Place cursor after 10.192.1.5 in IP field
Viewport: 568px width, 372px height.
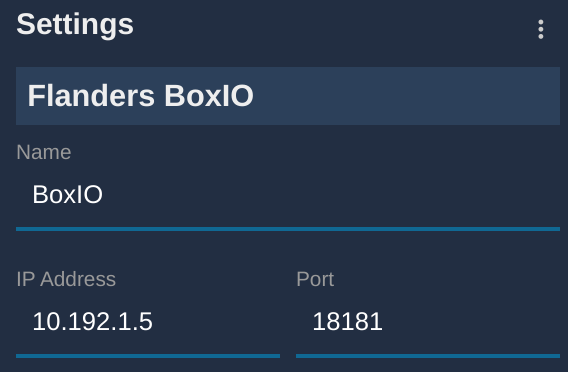[154, 322]
